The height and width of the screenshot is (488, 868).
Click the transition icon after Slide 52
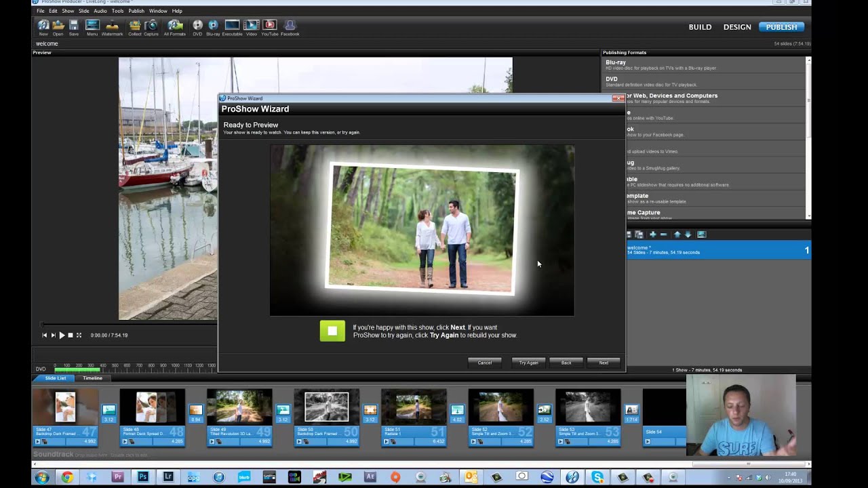point(545,409)
